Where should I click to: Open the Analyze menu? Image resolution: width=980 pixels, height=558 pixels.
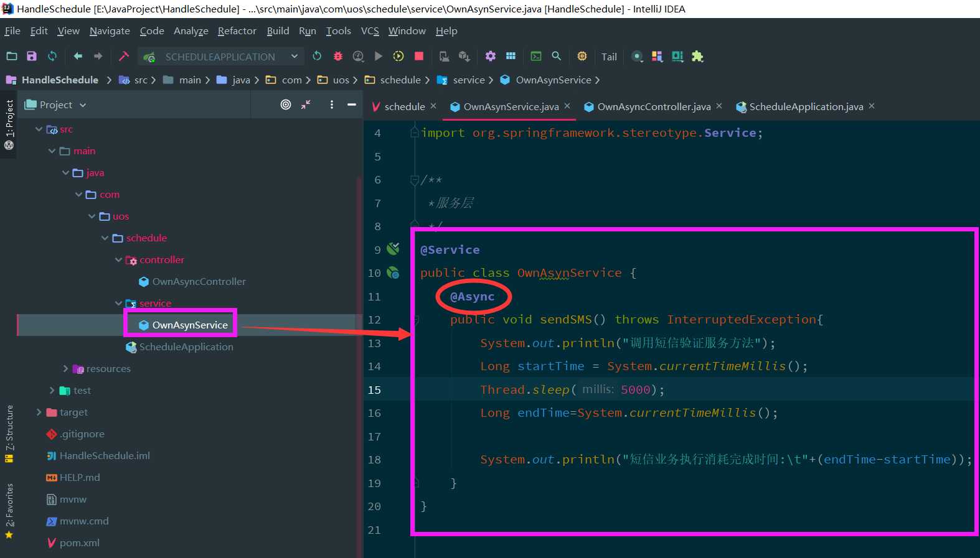coord(191,30)
